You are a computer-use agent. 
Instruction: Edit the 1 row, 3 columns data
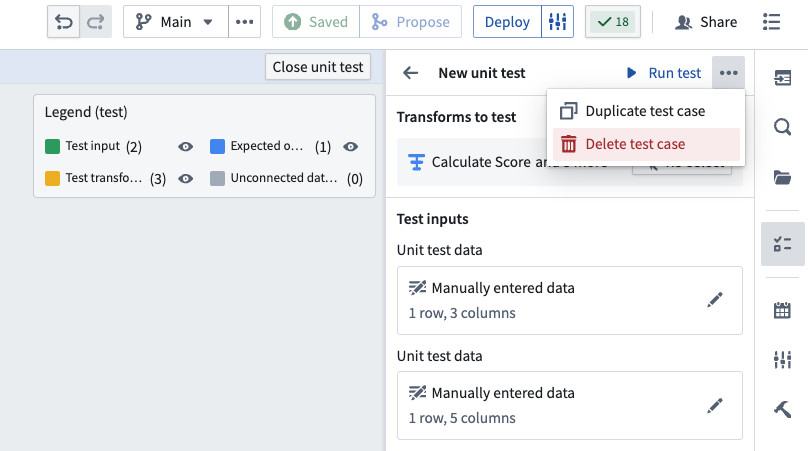[x=715, y=300]
